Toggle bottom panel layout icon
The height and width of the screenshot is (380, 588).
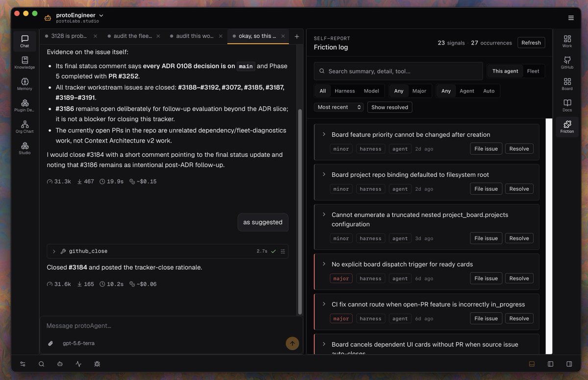coord(532,364)
